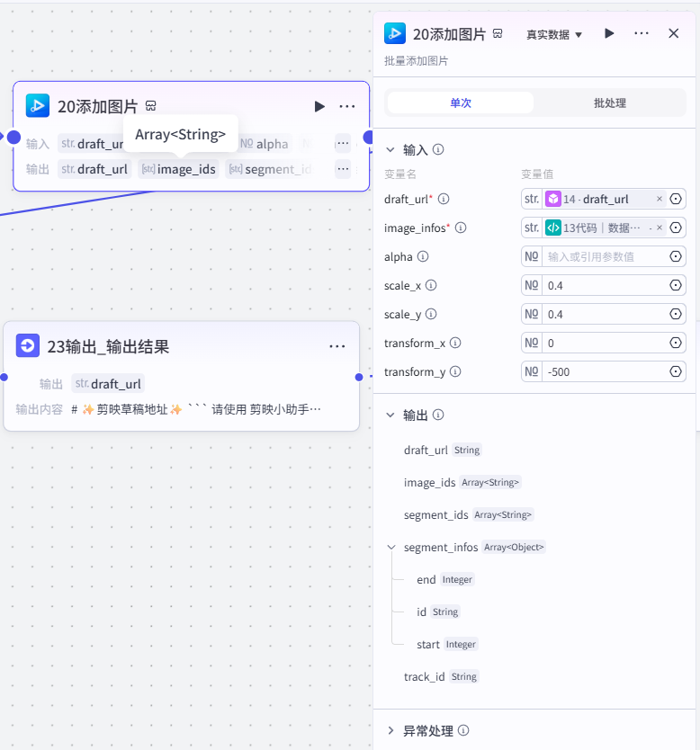Show info tooltip for 异常处理
Screen dimensions: 700x750
[463, 730]
